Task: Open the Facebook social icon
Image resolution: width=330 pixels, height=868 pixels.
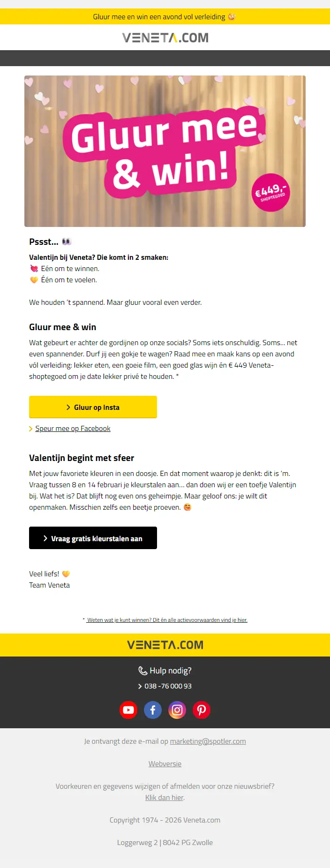Action: click(x=153, y=710)
